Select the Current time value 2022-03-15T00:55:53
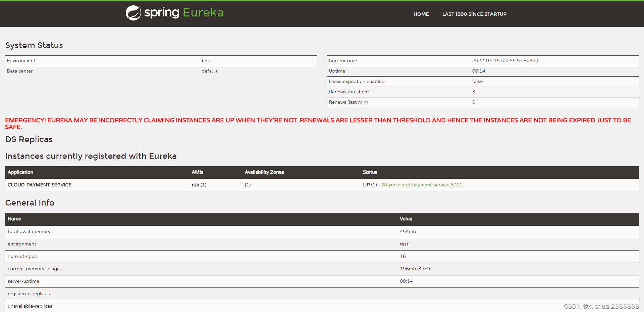The image size is (644, 312). coord(505,60)
